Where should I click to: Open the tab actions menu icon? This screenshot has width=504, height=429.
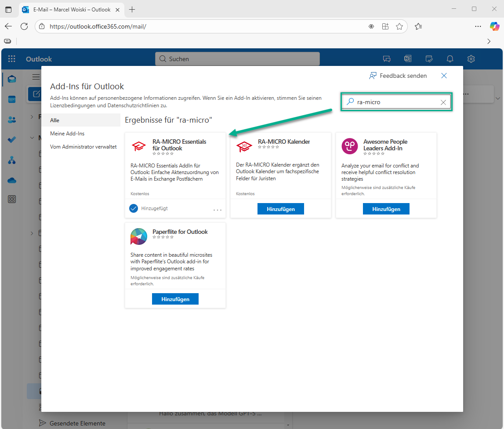click(8, 9)
